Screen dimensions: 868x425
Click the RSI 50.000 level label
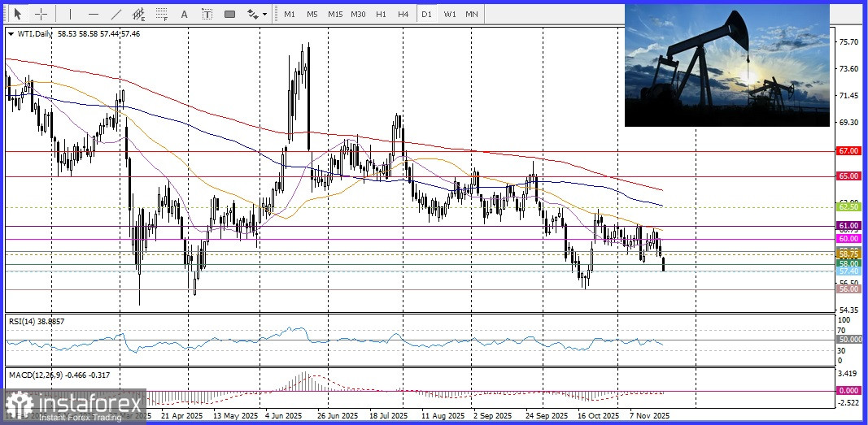pos(850,340)
